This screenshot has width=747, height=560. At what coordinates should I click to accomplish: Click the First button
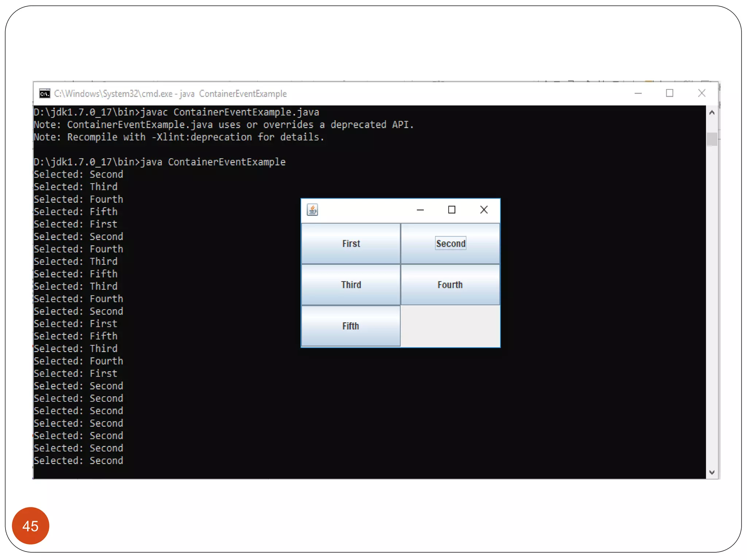351,244
